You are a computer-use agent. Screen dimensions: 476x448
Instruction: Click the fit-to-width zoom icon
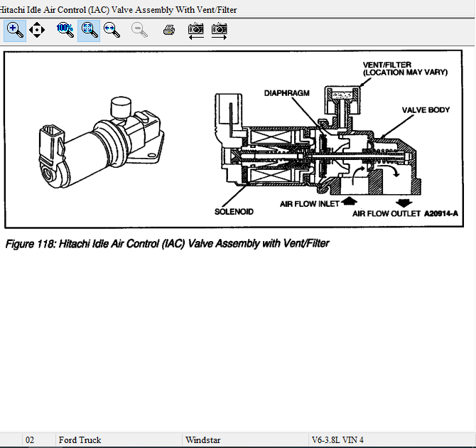pos(112,30)
